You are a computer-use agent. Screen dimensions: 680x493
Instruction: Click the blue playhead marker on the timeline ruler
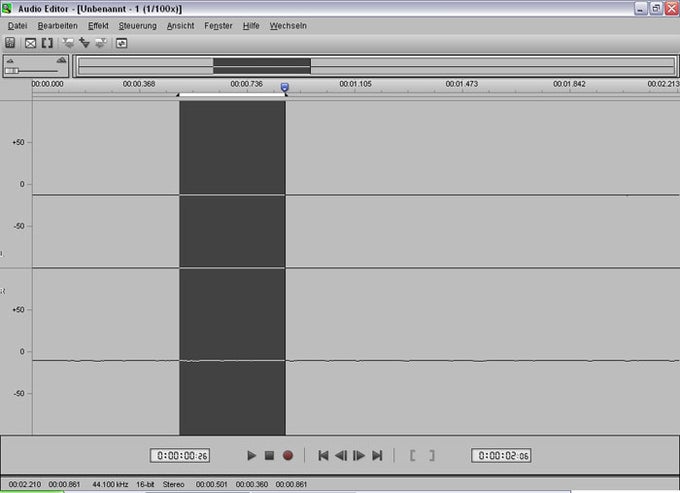tap(284, 87)
